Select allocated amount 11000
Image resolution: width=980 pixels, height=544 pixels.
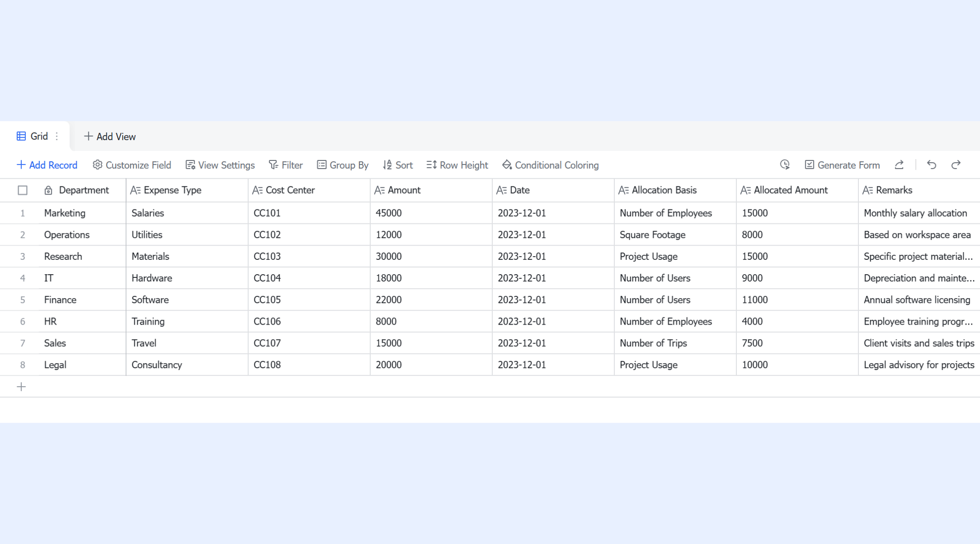[797, 300]
